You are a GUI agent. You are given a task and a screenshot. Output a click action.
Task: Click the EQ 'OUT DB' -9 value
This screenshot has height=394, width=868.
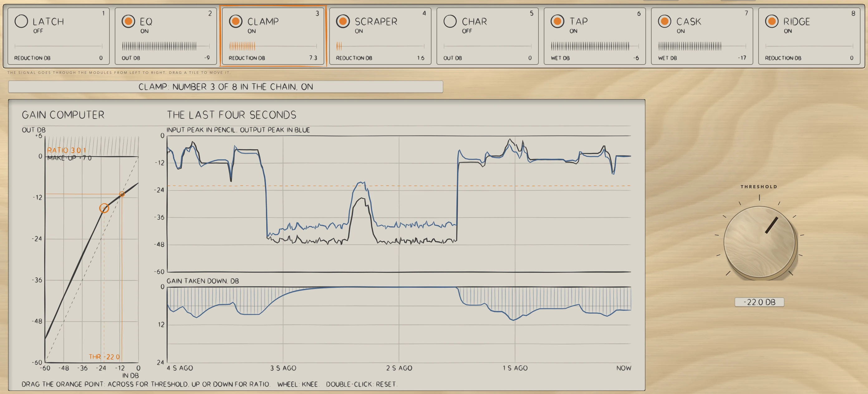coord(207,58)
